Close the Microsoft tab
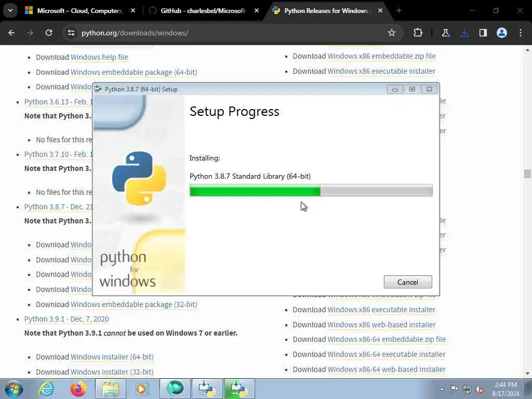 point(133,11)
